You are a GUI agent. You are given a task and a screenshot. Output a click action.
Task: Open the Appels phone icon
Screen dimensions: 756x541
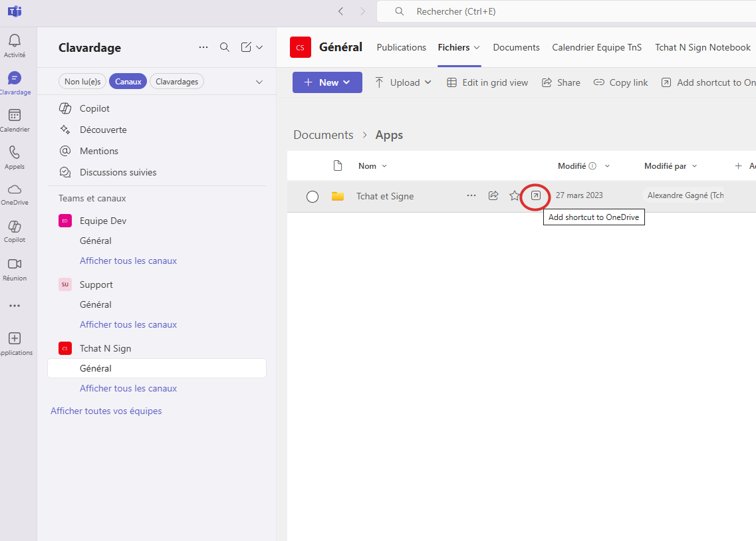15,158
